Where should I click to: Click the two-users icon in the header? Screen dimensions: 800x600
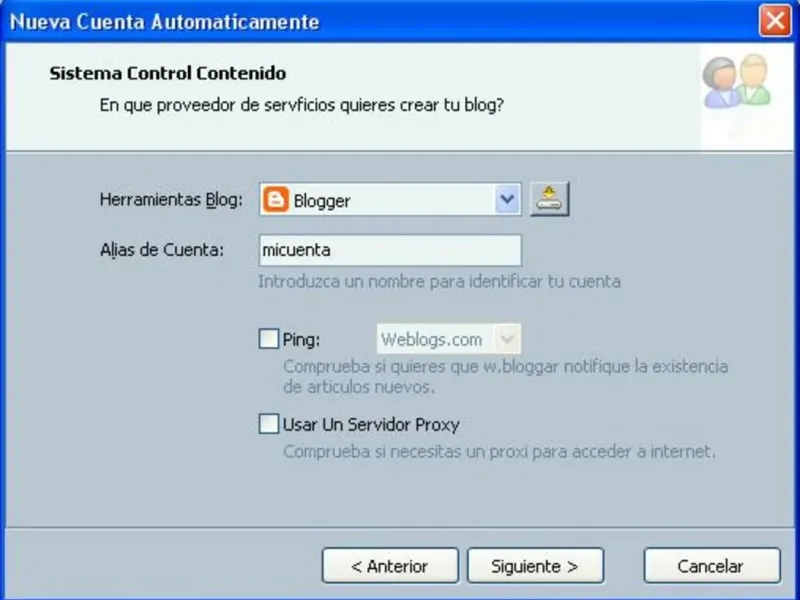pyautogui.click(x=737, y=81)
